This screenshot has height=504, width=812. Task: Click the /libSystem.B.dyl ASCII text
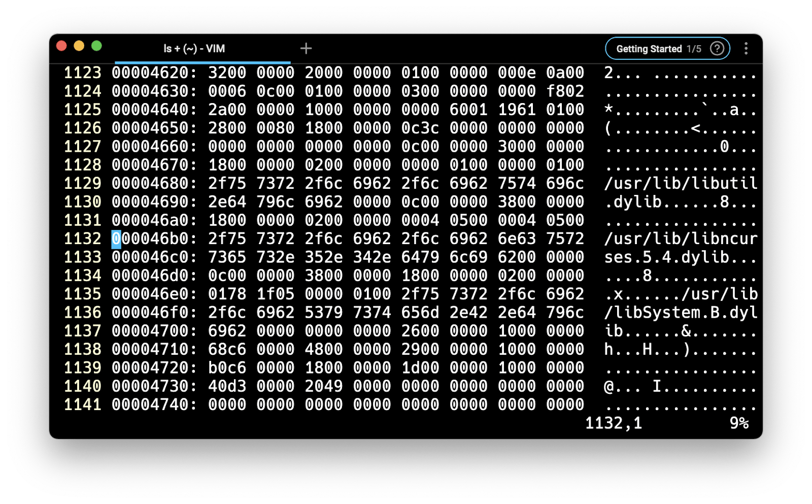pos(680,313)
